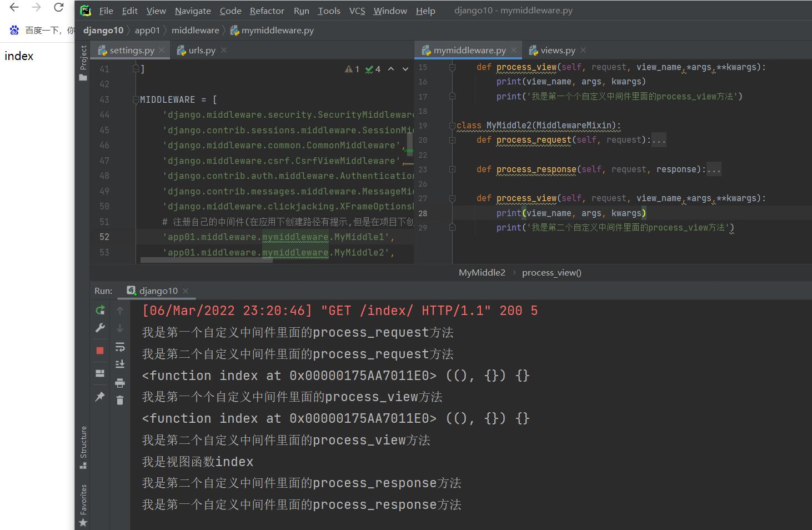Image resolution: width=812 pixels, height=530 pixels.
Task: Click folded ellipsis after process_response
Action: (714, 169)
